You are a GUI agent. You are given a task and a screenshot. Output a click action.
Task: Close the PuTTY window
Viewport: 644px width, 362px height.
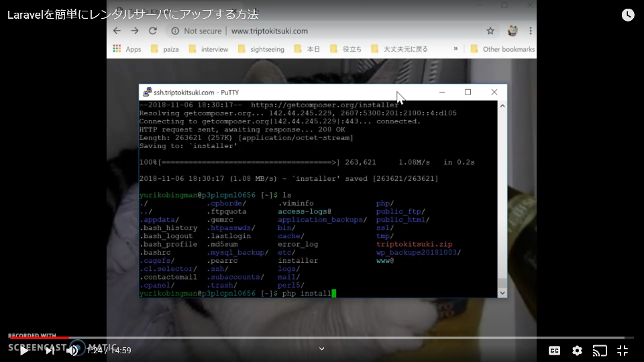[x=494, y=93]
